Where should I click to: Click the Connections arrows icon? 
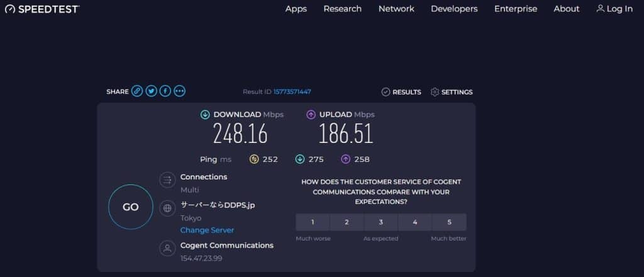tap(167, 179)
